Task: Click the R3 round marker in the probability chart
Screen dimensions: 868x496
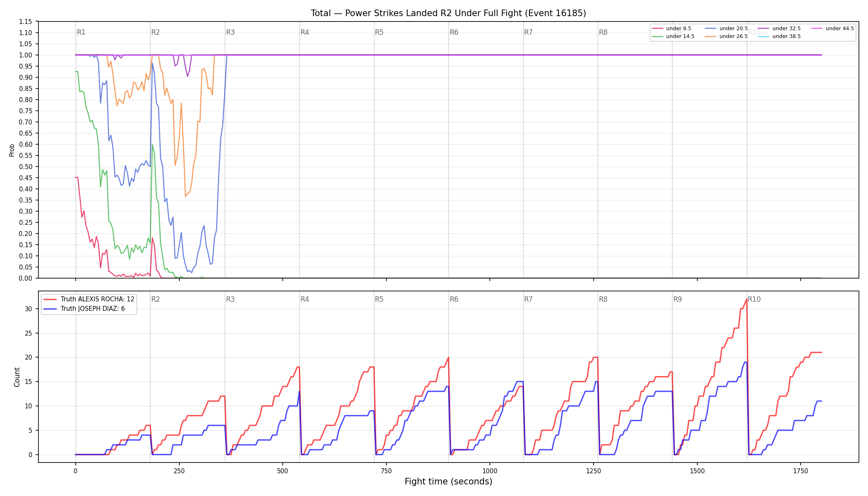Action: tap(230, 32)
